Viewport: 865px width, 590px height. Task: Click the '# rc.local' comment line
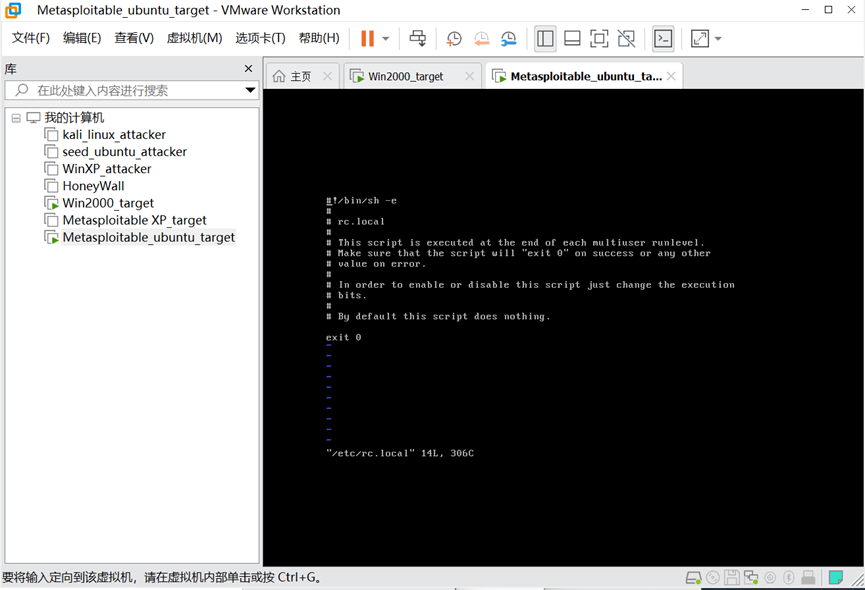click(x=355, y=222)
